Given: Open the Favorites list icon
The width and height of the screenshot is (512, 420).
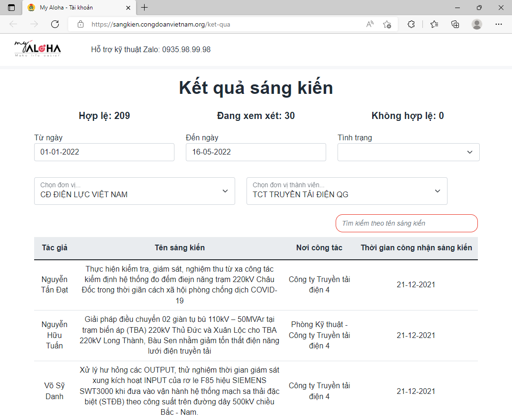Looking at the screenshot, I should 434,24.
